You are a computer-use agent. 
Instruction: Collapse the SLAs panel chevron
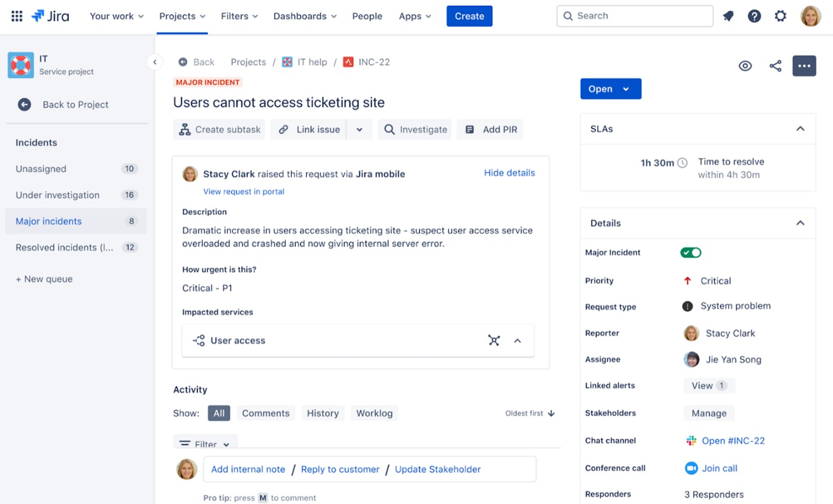click(800, 129)
